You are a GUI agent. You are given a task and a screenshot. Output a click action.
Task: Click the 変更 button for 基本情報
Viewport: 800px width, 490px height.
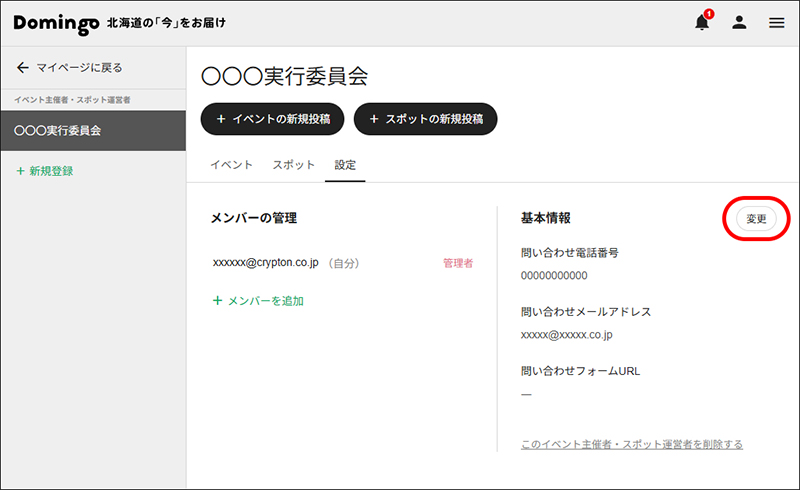tap(756, 219)
